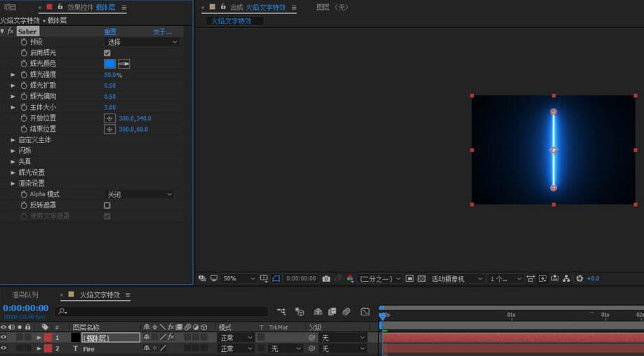Expand the 自定义主体 property group

(13, 140)
